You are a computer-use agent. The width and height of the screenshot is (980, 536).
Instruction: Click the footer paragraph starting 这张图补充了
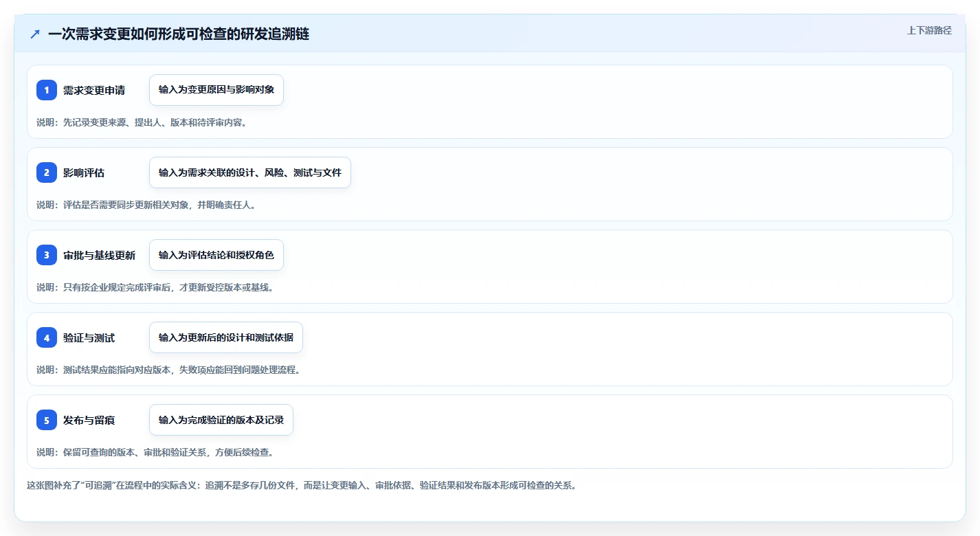[302, 485]
